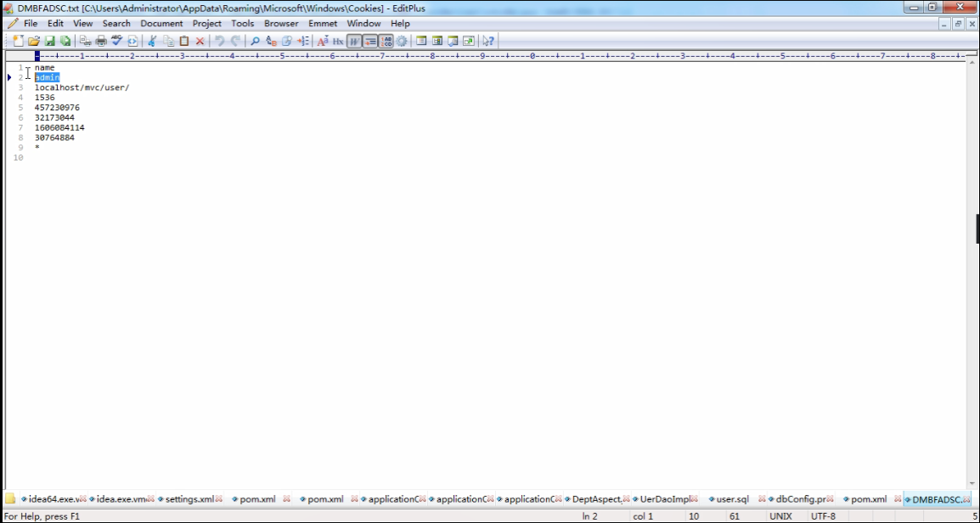Run the ABC spell check icon
The width and height of the screenshot is (980, 523).
pos(117,42)
